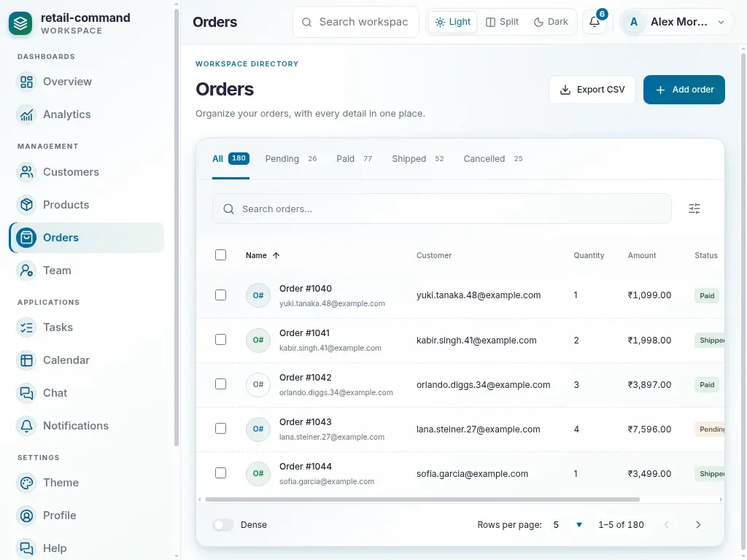Open the Chat bubbles icon

27,393
